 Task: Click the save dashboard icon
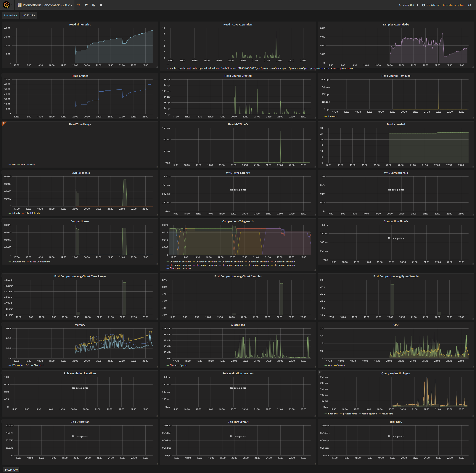[x=94, y=5]
